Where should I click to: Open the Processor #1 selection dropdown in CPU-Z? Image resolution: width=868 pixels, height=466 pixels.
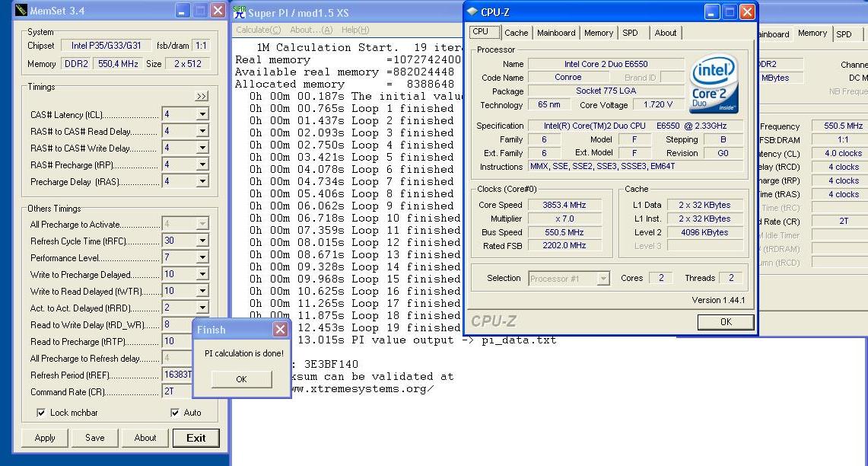click(x=603, y=278)
